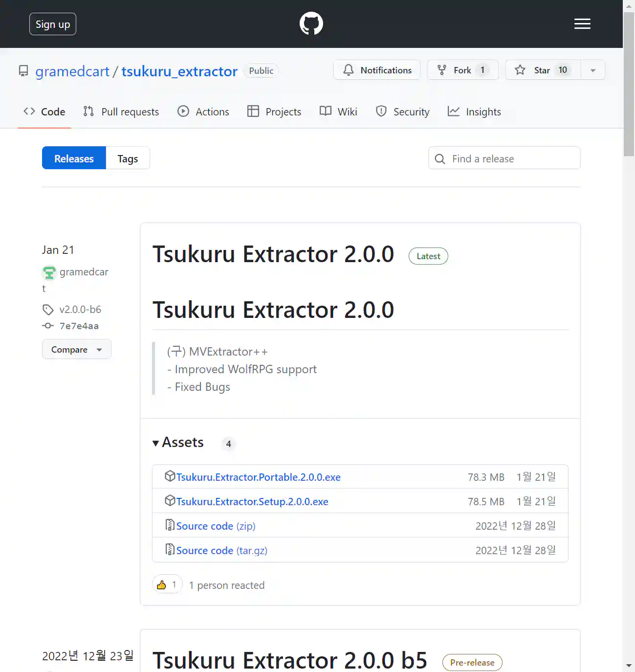This screenshot has width=635, height=672.
Task: Open the Pull requests tab
Action: click(x=121, y=112)
